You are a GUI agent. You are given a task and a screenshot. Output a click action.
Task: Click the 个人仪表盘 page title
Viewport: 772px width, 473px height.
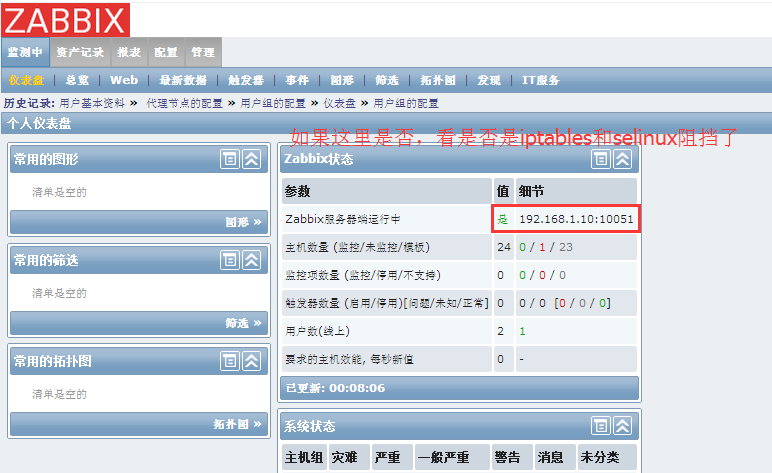pos(39,123)
